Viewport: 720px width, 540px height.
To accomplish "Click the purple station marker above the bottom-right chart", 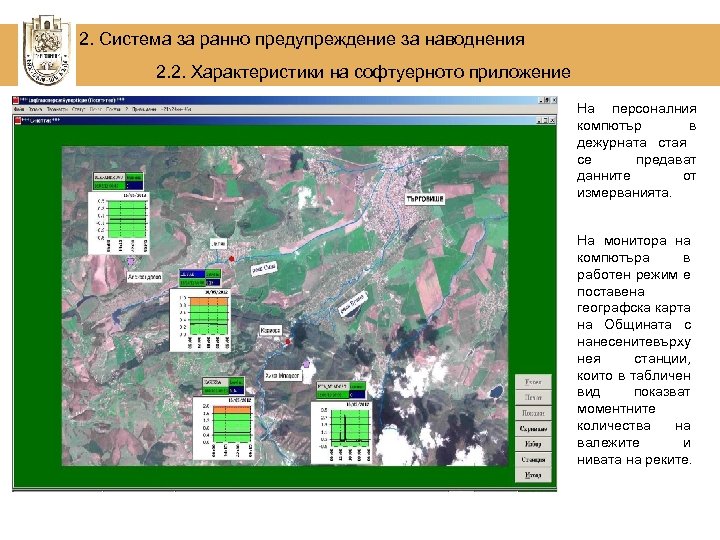I will pyautogui.click(x=306, y=364).
